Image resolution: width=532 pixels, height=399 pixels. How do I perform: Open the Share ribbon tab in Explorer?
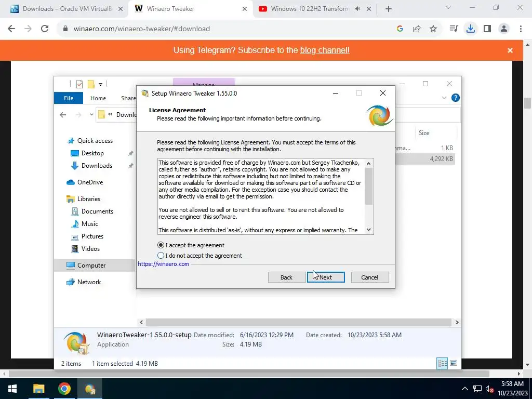coord(128,98)
